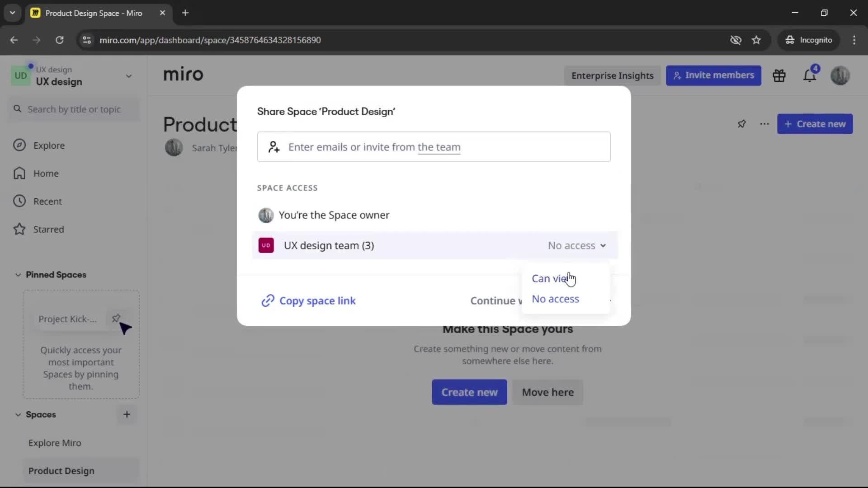The width and height of the screenshot is (868, 488).
Task: Click the pin icon on Project Kick-off card
Action: click(x=116, y=319)
